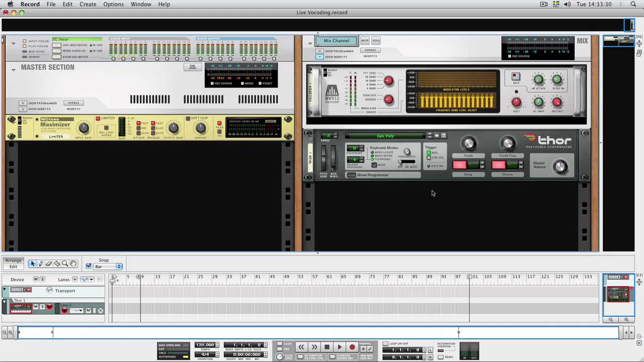The image size is (644, 362).
Task: Open the Edit menu
Action: tap(67, 4)
